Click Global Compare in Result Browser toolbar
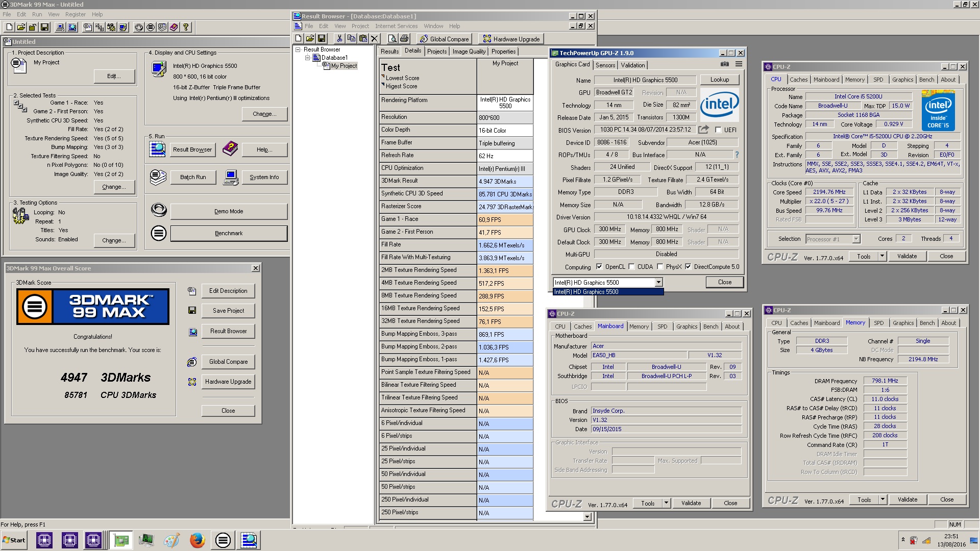Screen dimensions: 980x551 pos(444,39)
